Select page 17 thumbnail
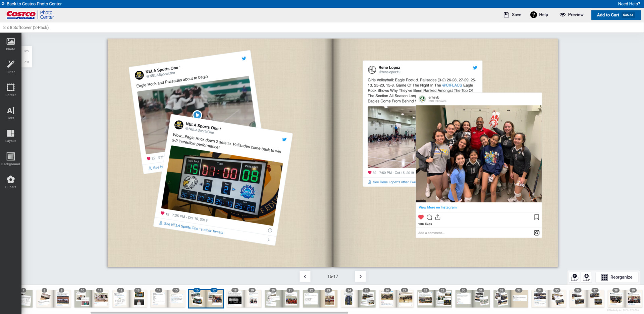The width and height of the screenshot is (644, 314). tap(215, 299)
